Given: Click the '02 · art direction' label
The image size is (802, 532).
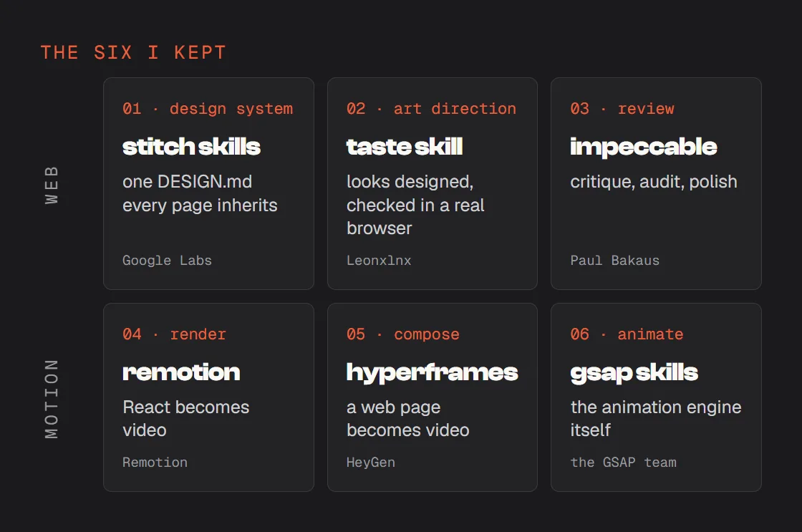Looking at the screenshot, I should [431, 108].
